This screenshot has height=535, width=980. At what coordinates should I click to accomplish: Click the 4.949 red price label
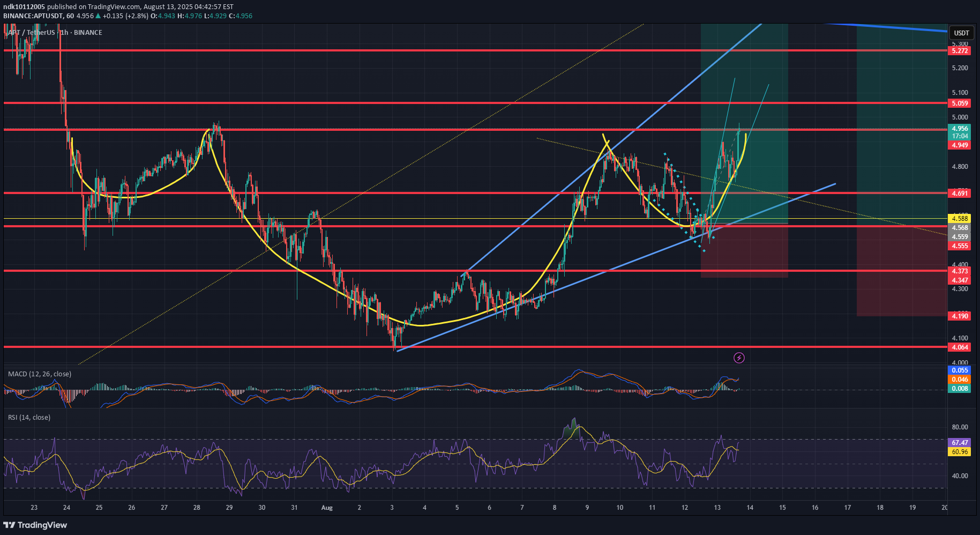coord(959,145)
